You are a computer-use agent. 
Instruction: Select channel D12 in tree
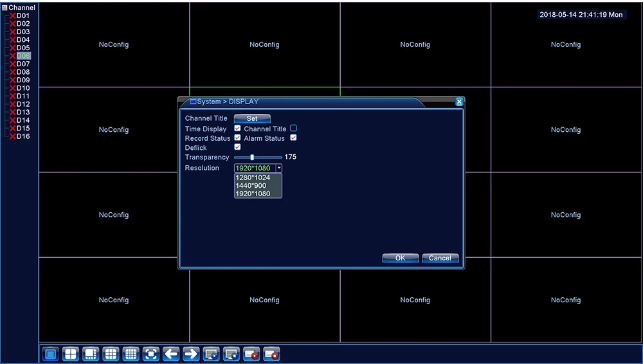tap(23, 104)
